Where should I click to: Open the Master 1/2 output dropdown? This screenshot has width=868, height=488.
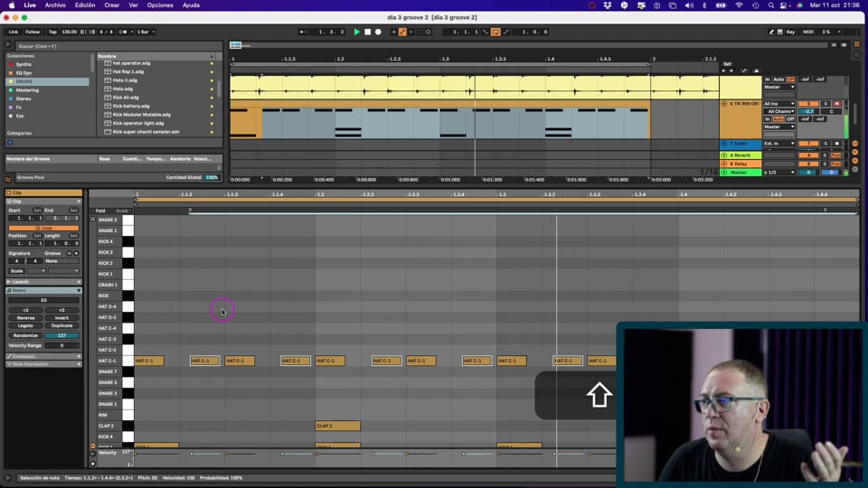click(x=779, y=173)
